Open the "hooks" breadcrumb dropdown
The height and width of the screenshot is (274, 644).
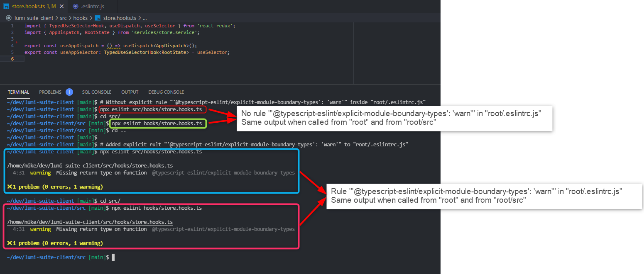80,18
